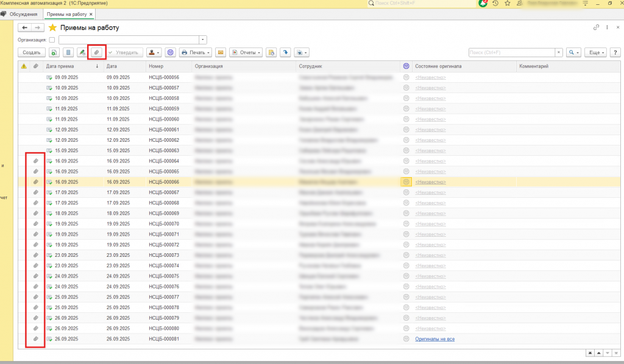
Task: Expand the Организация dropdown list
Action: click(202, 40)
